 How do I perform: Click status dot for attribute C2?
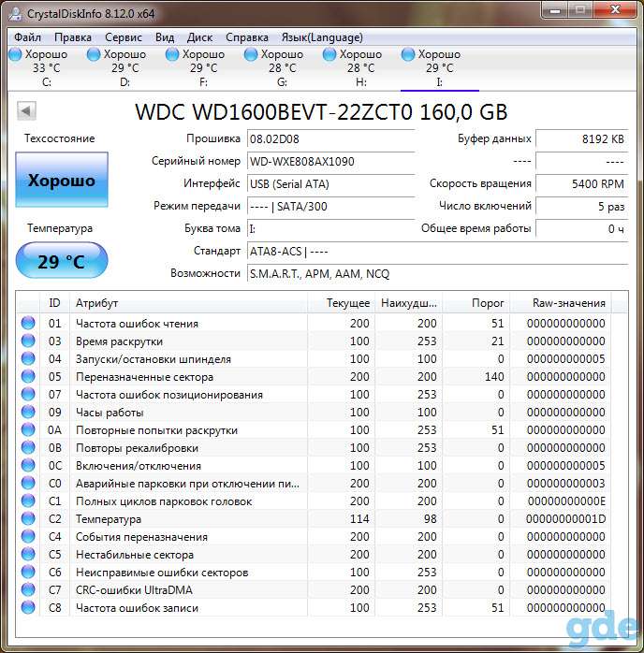point(28,518)
